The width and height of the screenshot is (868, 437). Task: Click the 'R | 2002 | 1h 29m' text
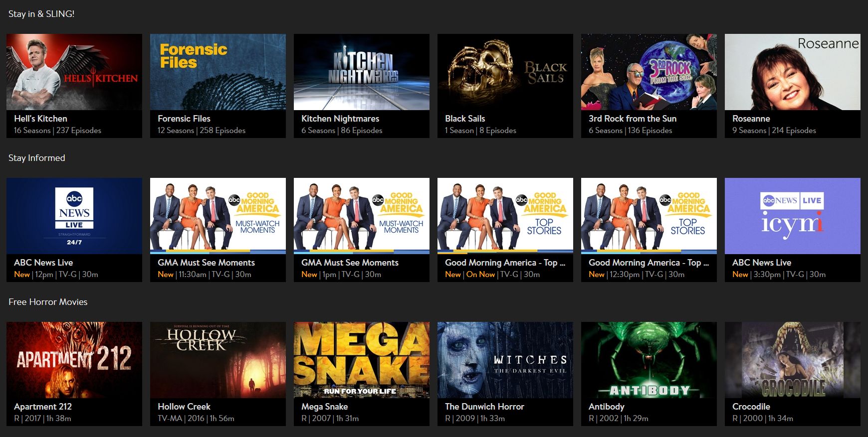tap(619, 419)
